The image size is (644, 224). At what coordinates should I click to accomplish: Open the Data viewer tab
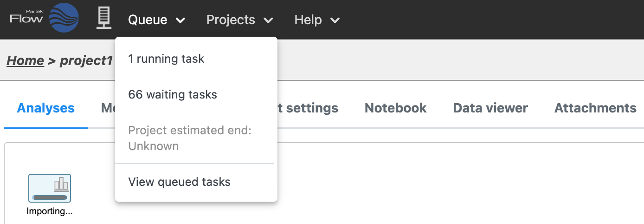[x=490, y=108]
